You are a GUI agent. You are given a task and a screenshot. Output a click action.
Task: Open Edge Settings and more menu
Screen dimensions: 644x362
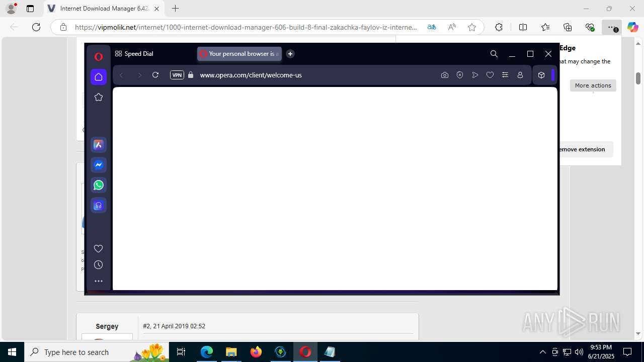click(x=612, y=27)
